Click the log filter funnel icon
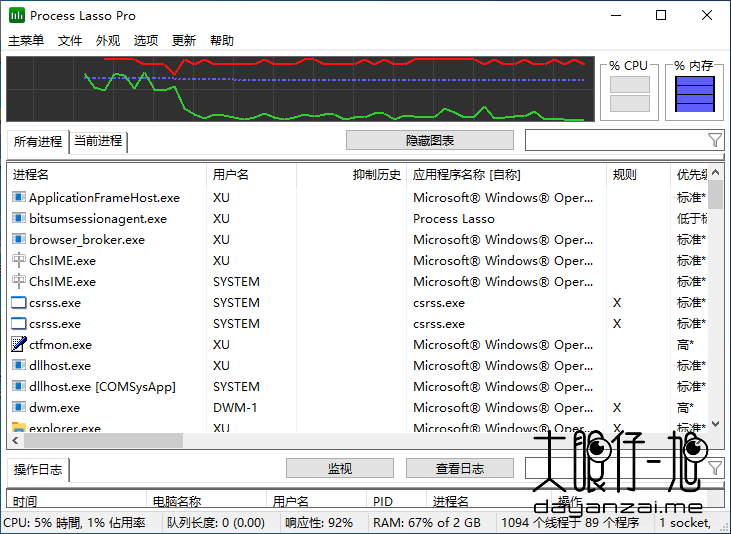The image size is (731, 534). pyautogui.click(x=714, y=468)
